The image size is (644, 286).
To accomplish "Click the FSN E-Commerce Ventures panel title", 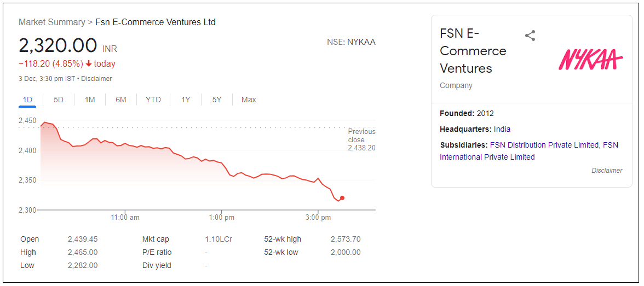I will (473, 51).
